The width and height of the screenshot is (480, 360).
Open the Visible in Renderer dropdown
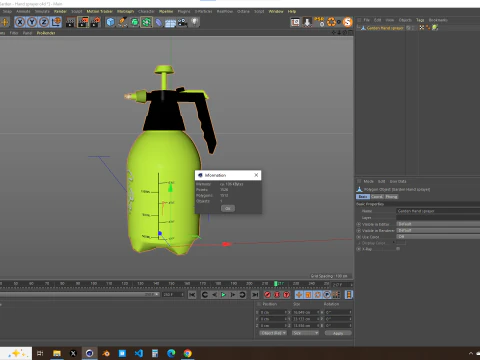[438, 230]
